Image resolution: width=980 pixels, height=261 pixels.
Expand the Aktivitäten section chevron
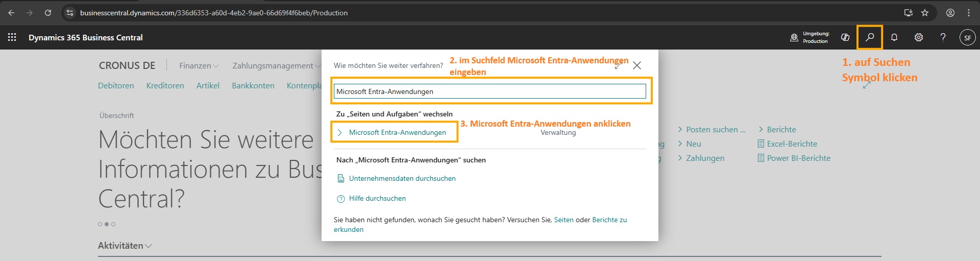(149, 246)
